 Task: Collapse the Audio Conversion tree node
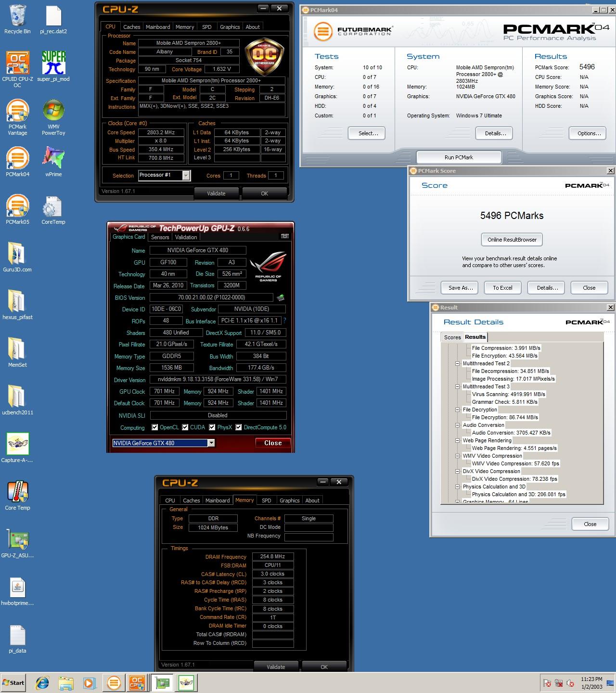[x=458, y=425]
